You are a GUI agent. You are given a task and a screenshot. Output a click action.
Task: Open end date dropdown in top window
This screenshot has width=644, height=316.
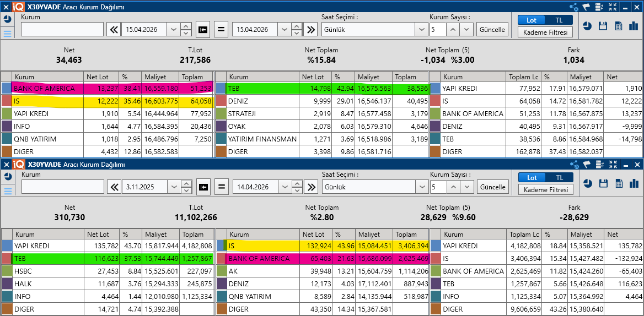pos(284,30)
